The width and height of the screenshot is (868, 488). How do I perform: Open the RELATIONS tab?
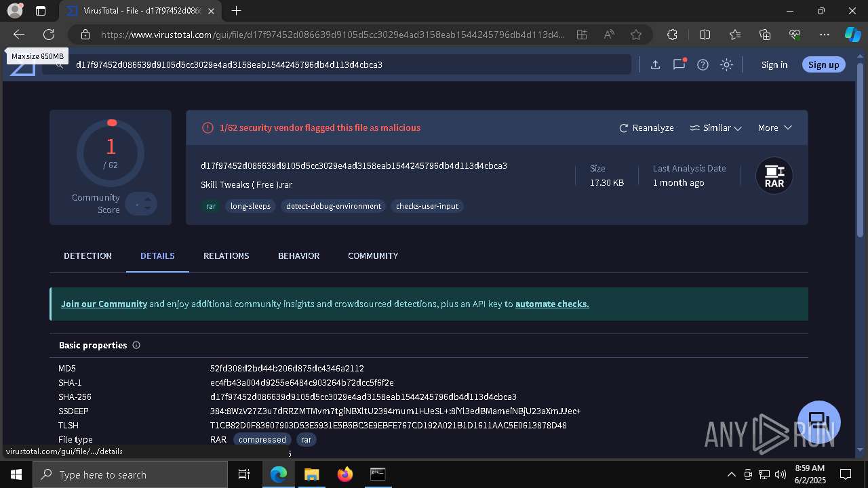point(226,256)
